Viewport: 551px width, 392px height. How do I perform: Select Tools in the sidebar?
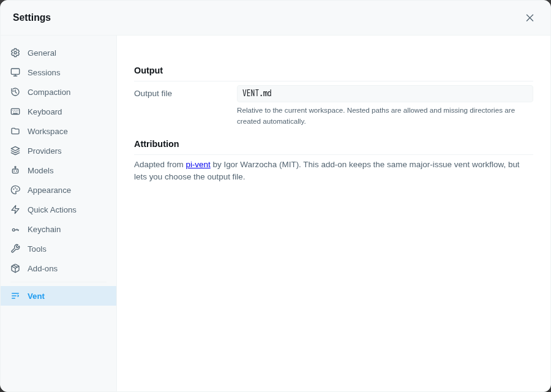coord(58,249)
